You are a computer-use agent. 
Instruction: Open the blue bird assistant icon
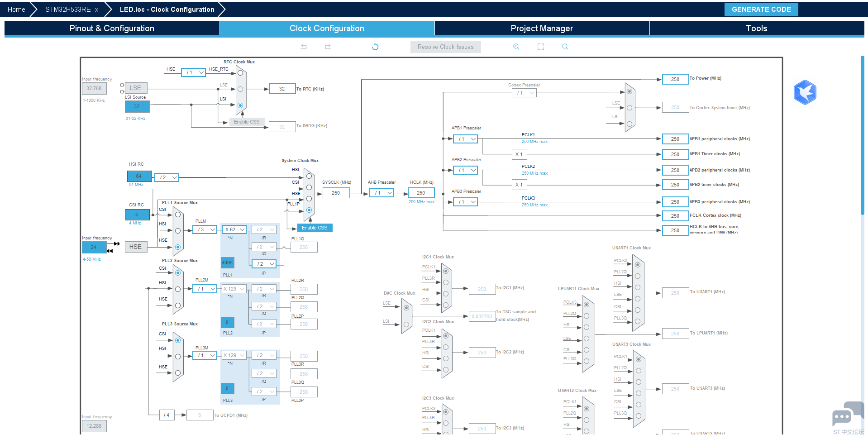pyautogui.click(x=805, y=92)
